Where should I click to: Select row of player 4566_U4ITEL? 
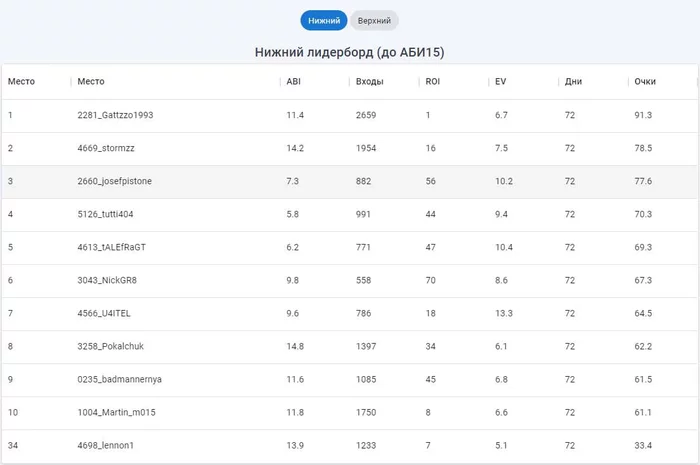pos(350,314)
